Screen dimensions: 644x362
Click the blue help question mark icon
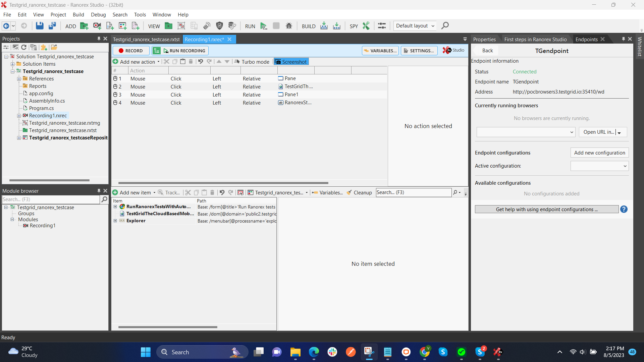[x=624, y=209]
